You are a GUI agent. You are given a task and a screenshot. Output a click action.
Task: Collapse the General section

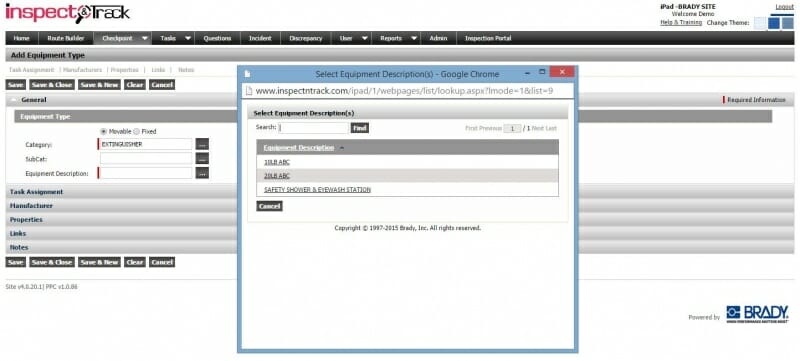click(x=14, y=100)
